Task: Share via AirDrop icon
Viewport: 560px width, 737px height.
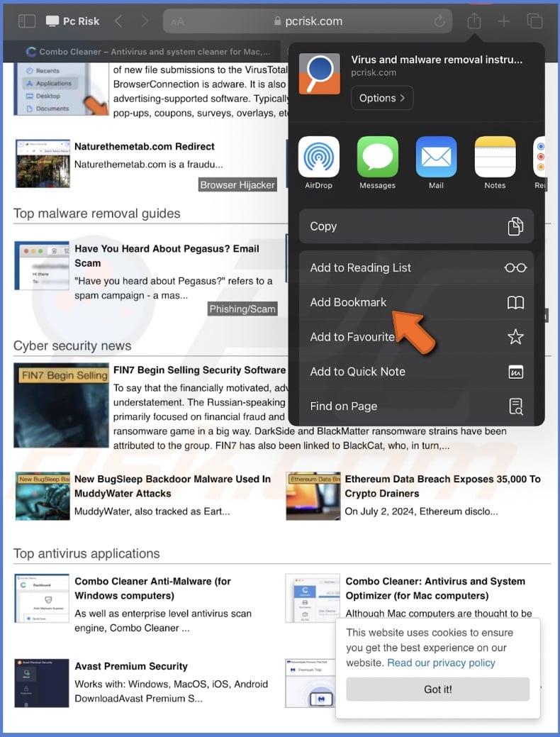Action: [x=318, y=157]
